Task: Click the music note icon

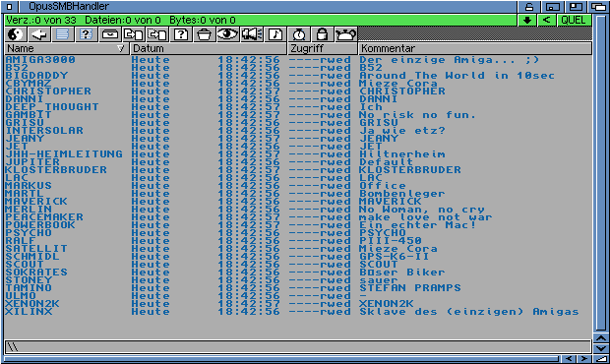Action: [x=275, y=34]
